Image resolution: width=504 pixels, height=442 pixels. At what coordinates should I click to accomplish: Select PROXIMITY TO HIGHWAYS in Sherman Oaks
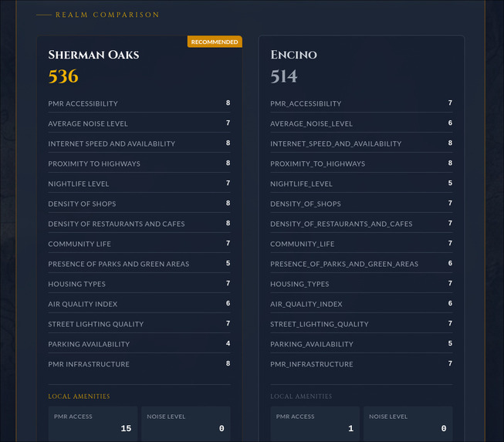pos(139,164)
